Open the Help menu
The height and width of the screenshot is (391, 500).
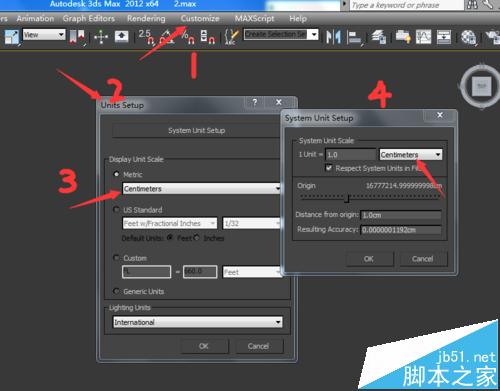tap(298, 19)
